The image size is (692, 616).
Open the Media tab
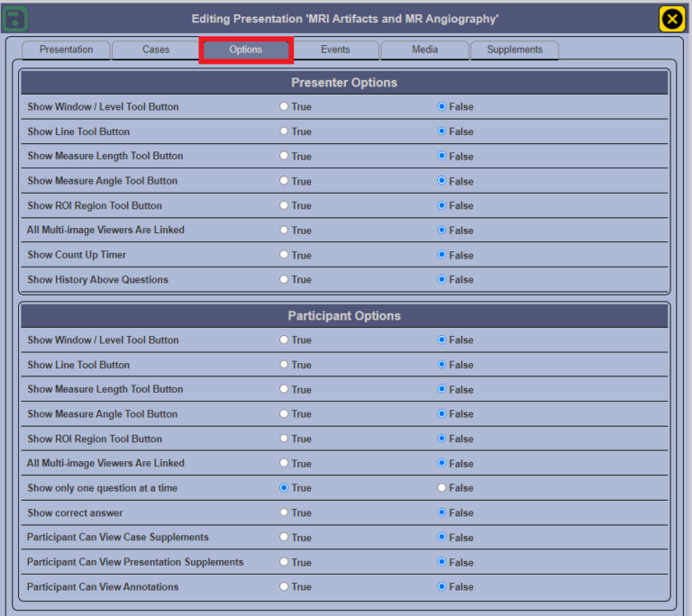point(424,50)
